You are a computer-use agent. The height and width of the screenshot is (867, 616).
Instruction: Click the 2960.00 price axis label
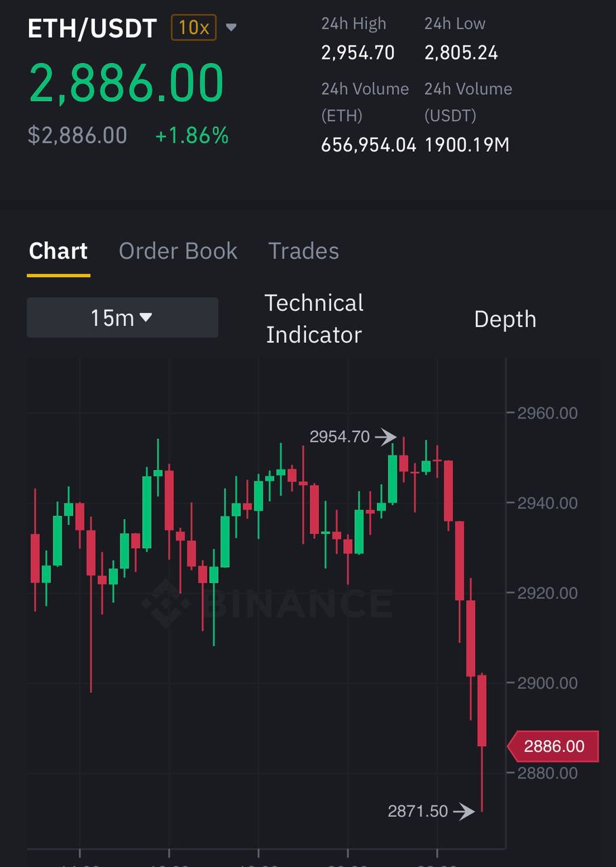[x=548, y=413]
